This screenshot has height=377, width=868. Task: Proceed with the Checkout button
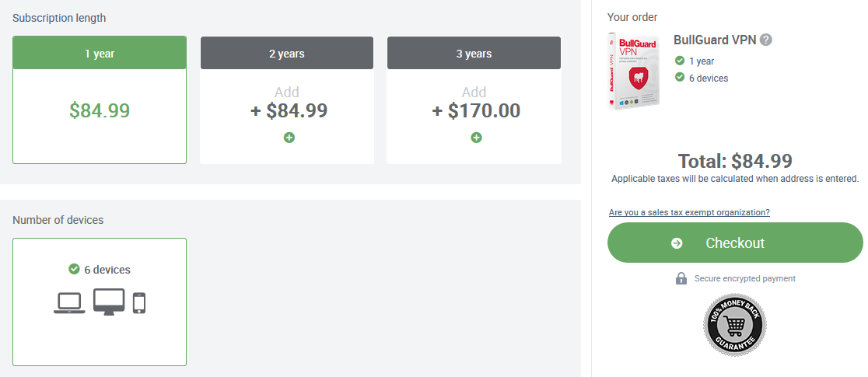click(735, 243)
